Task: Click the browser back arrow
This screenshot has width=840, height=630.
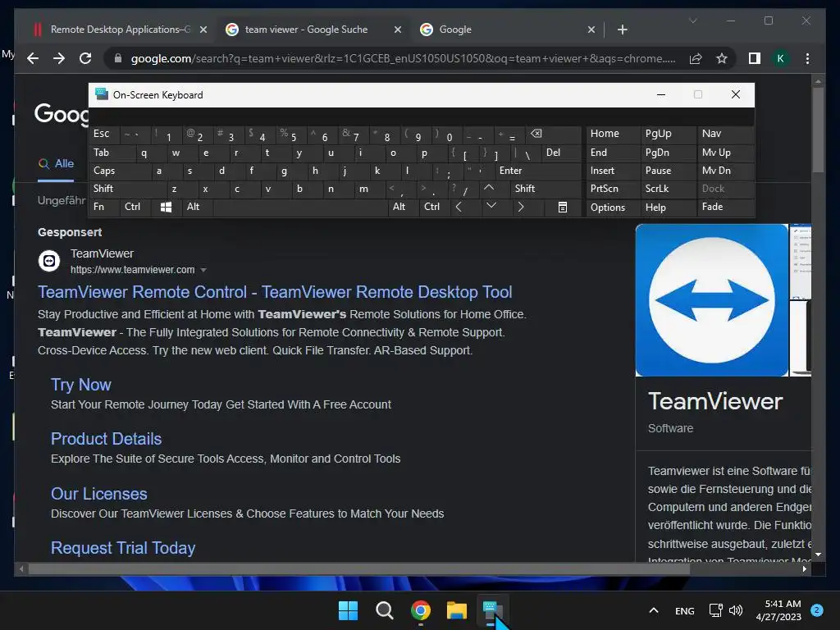Action: pos(33,58)
